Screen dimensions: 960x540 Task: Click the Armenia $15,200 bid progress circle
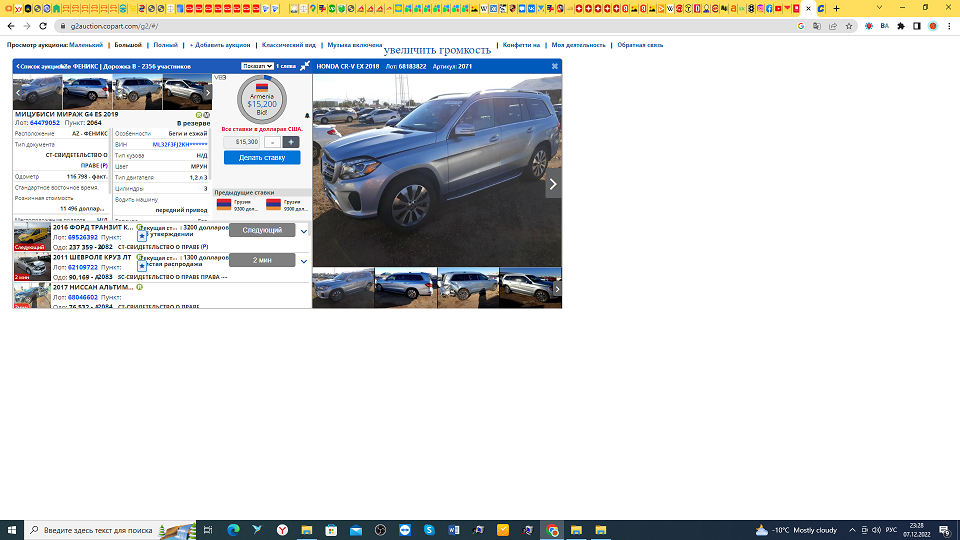[262, 99]
